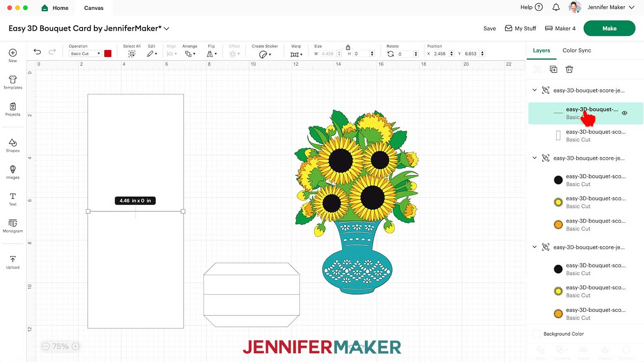Click the X position input field

tap(440, 54)
